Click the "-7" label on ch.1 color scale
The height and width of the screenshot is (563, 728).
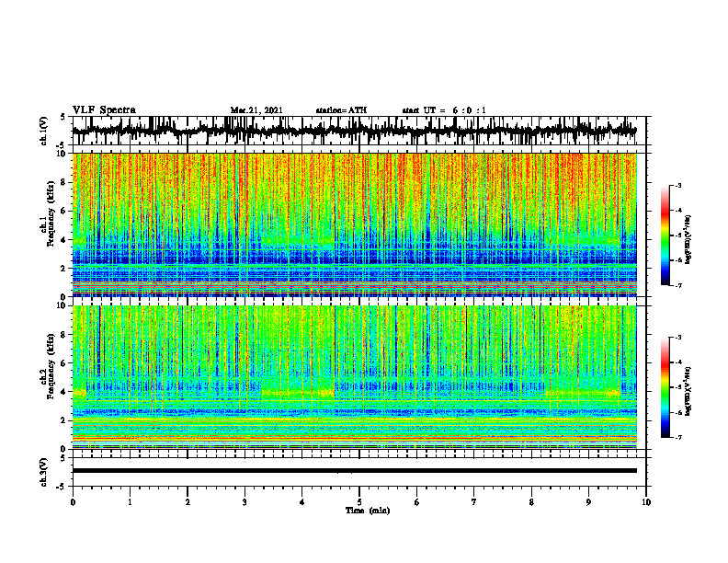677,285
